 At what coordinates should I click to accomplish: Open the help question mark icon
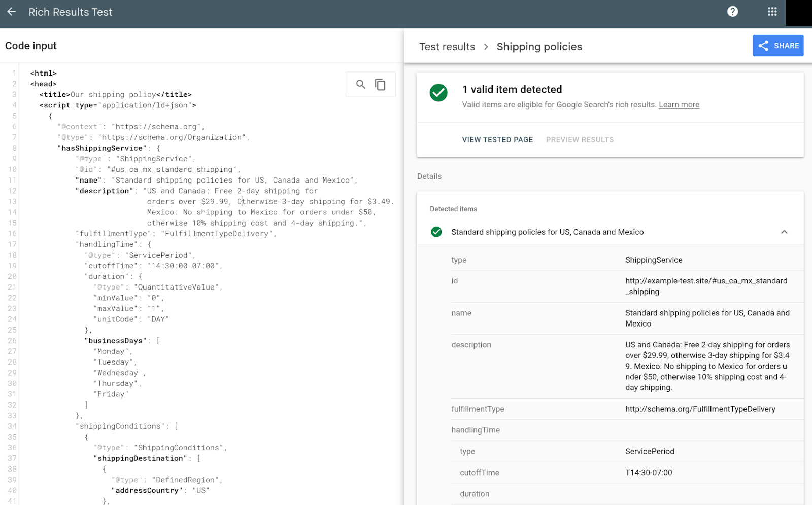point(733,11)
